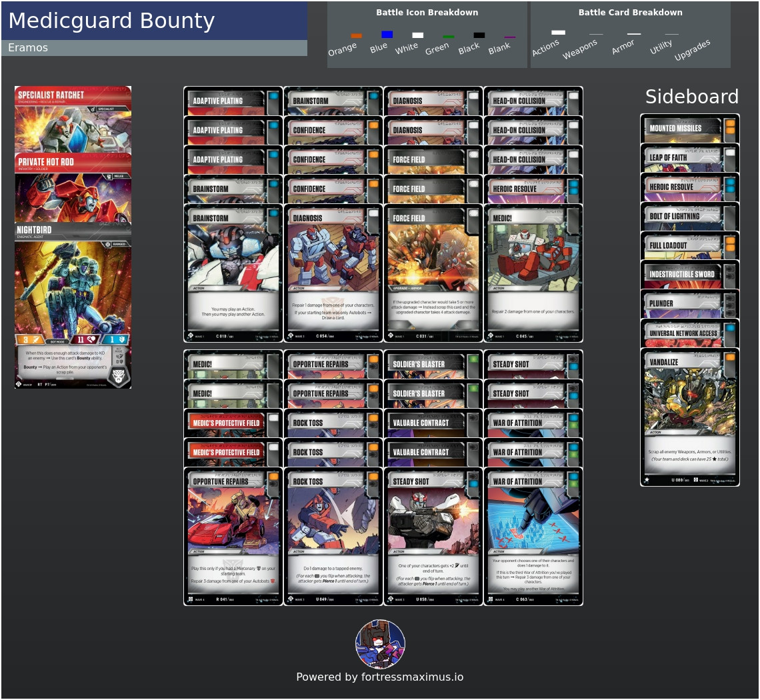Click the Decepticon faction badge on Nightbird

(x=119, y=375)
